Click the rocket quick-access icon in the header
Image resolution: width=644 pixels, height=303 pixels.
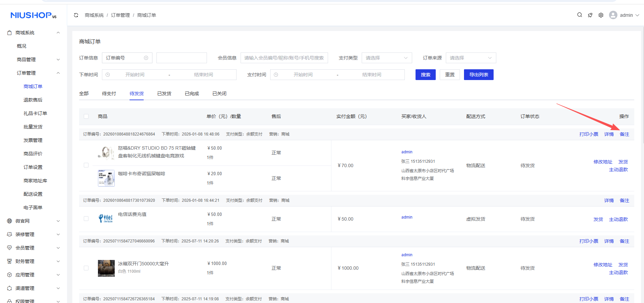590,15
